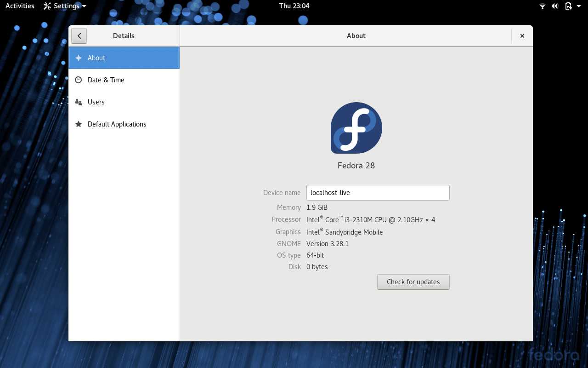
Task: Click the people icon beside Users
Action: [x=79, y=102]
